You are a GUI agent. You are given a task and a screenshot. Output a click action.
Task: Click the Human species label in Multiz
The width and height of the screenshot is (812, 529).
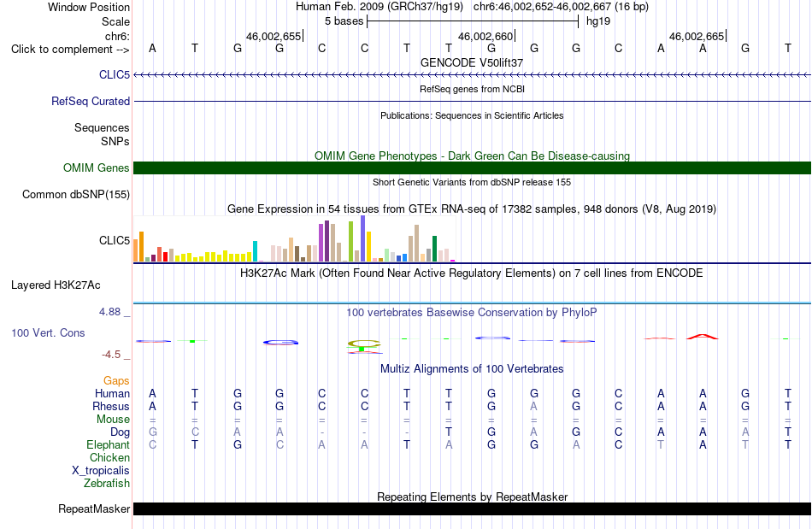112,393
